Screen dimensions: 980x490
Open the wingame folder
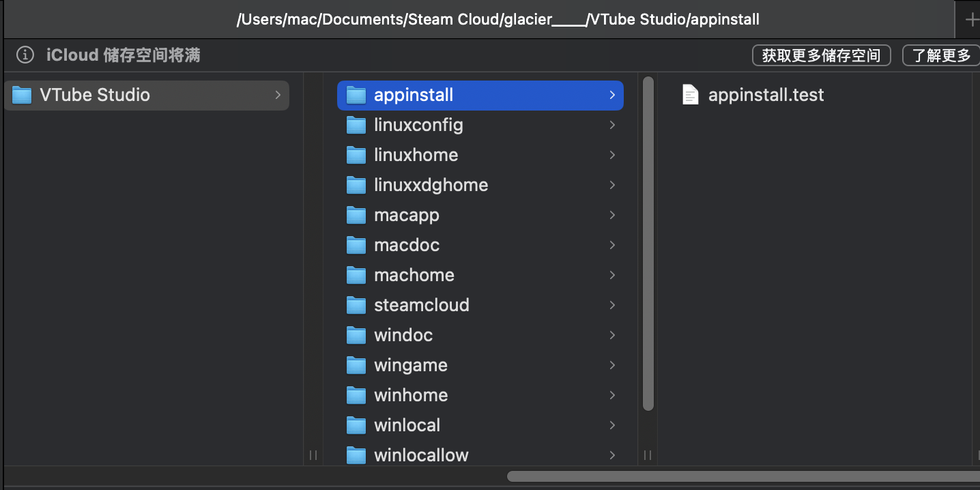click(410, 365)
